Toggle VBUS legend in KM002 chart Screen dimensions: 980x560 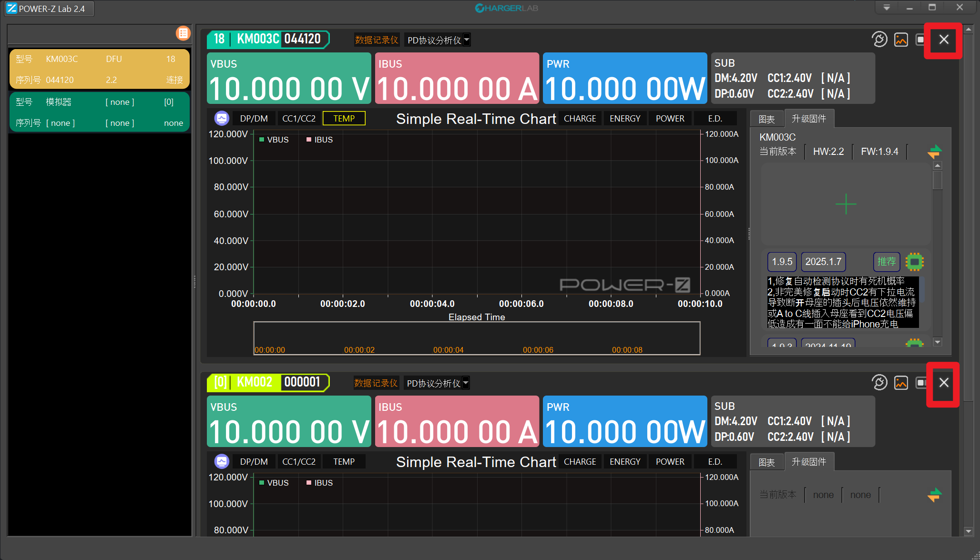point(274,483)
